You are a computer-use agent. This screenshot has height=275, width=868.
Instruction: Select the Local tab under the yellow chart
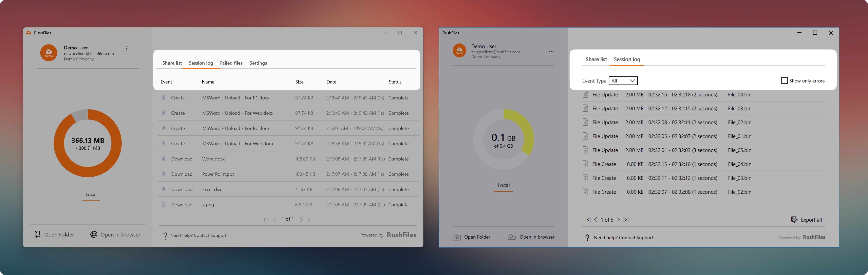(x=503, y=185)
